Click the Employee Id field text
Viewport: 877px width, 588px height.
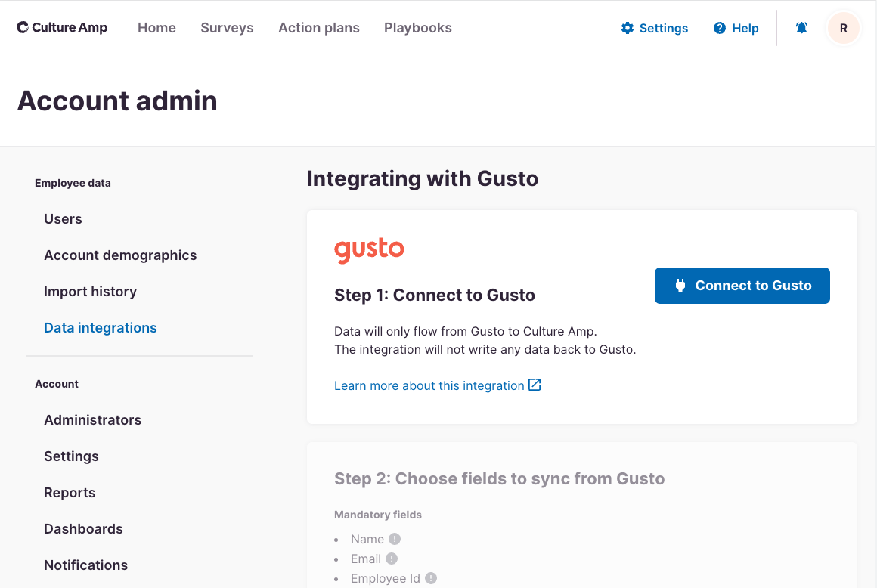coord(386,578)
